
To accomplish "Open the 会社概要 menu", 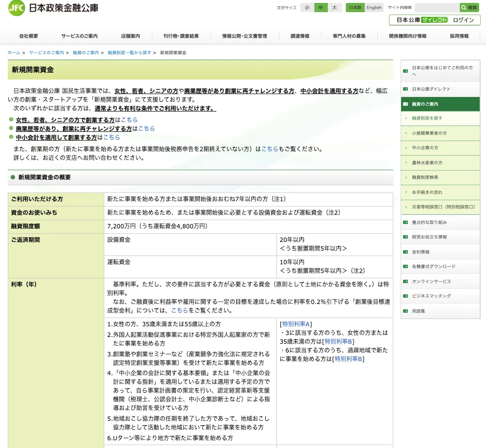I will pyautogui.click(x=29, y=36).
